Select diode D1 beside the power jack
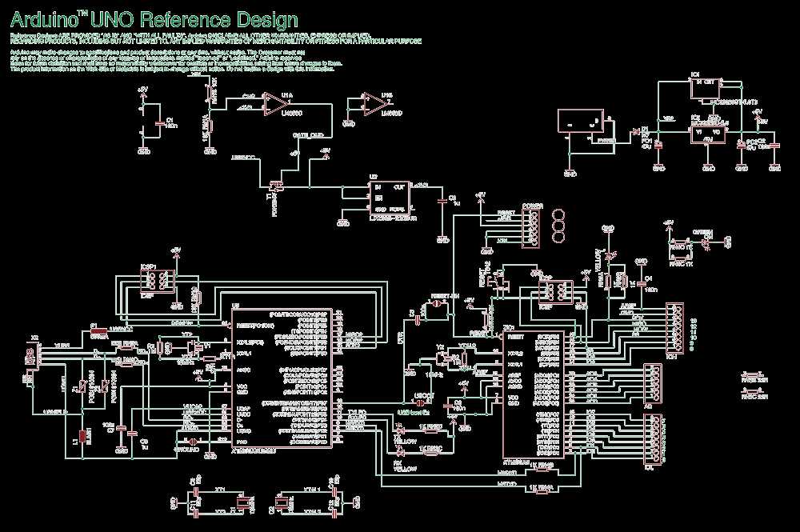 [636, 131]
